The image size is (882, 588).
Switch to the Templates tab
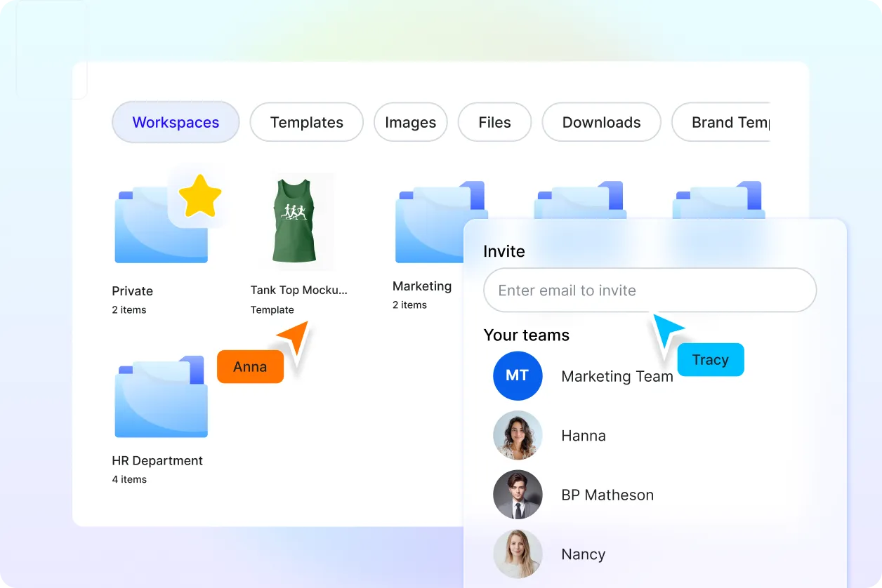(x=306, y=122)
